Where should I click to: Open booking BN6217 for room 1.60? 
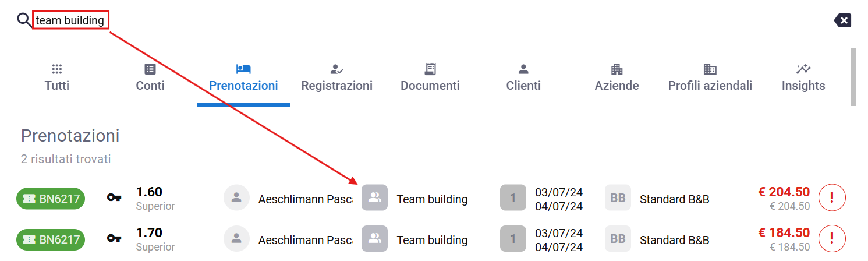[x=51, y=199]
